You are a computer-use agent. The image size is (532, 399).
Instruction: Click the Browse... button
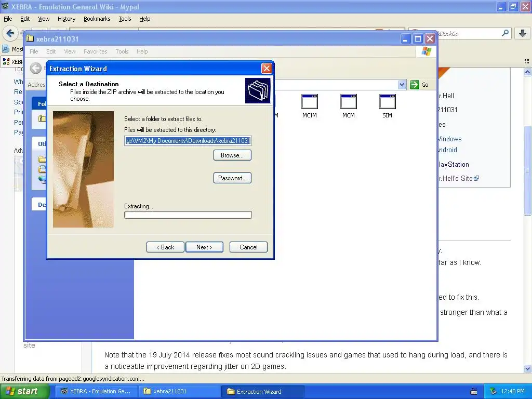[x=232, y=155]
